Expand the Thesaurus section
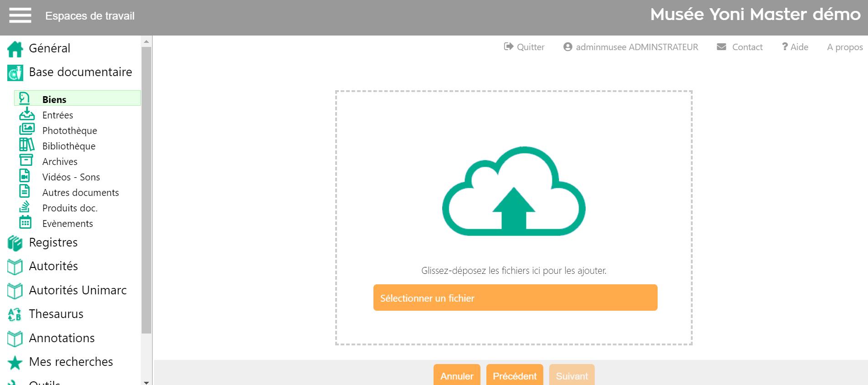Image resolution: width=868 pixels, height=385 pixels. click(56, 314)
